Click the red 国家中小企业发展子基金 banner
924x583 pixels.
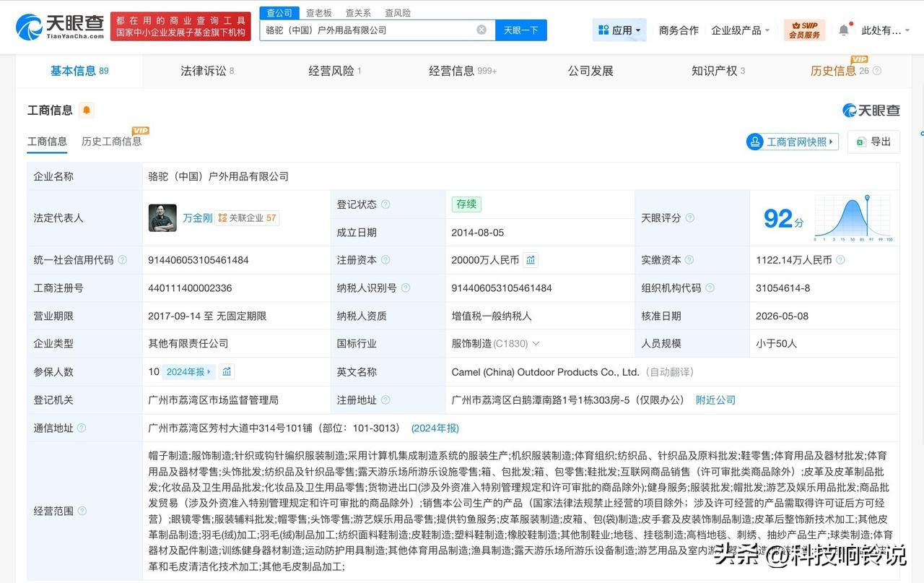tap(180, 27)
